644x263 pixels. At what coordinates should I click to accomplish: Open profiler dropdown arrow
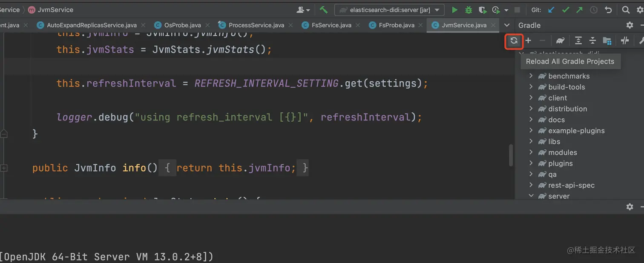tap(506, 10)
